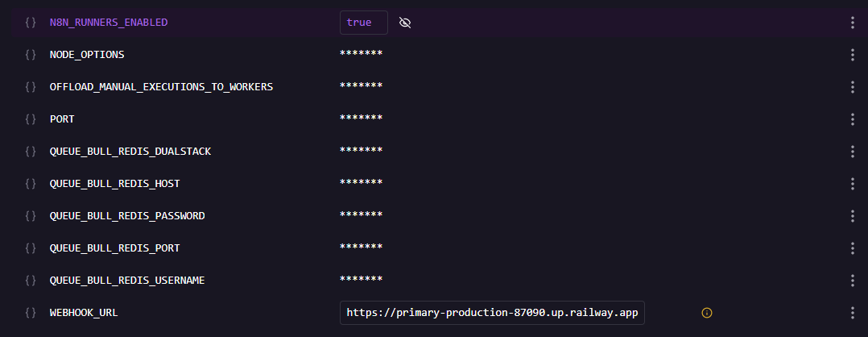This screenshot has width=868, height=337.
Task: Click curly braces icon beside QUEUE_BULL_REDIS_PASSWORD
Action: (x=31, y=216)
